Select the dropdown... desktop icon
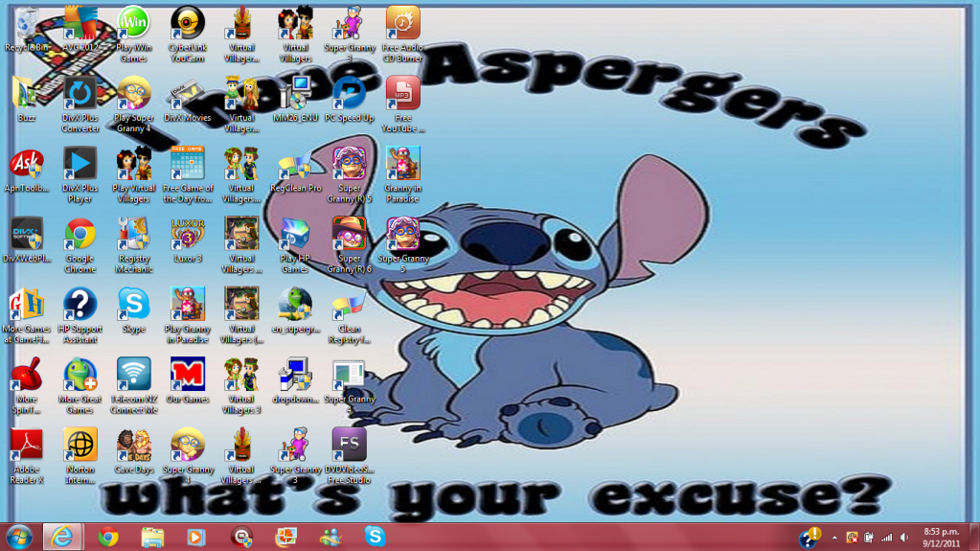 [x=296, y=380]
